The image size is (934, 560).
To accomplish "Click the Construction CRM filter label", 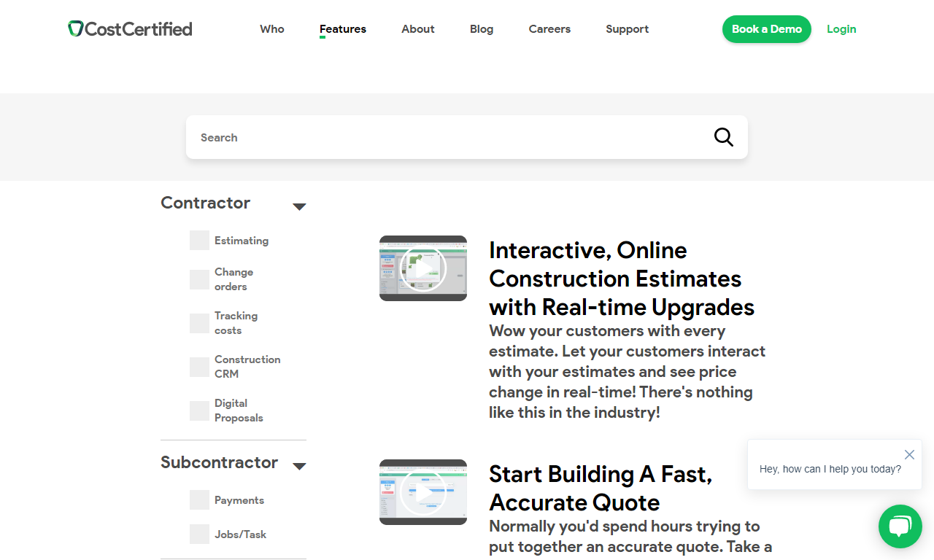I will click(x=247, y=367).
